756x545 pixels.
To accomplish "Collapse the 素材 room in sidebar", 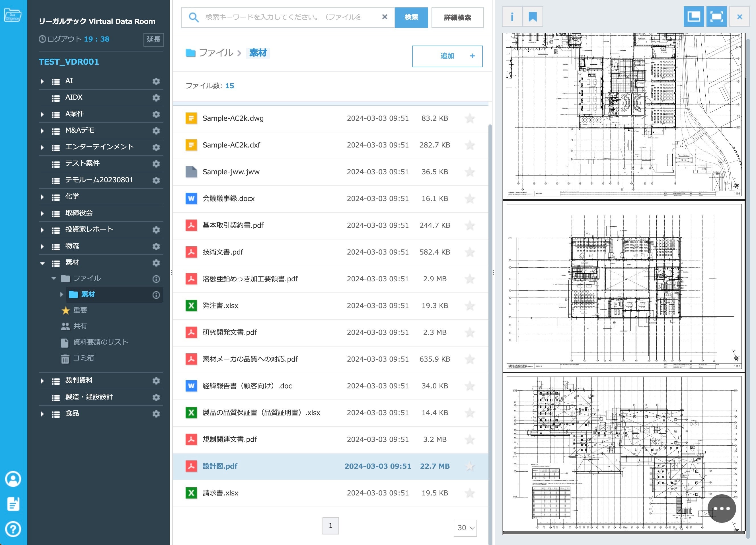I will pos(42,263).
